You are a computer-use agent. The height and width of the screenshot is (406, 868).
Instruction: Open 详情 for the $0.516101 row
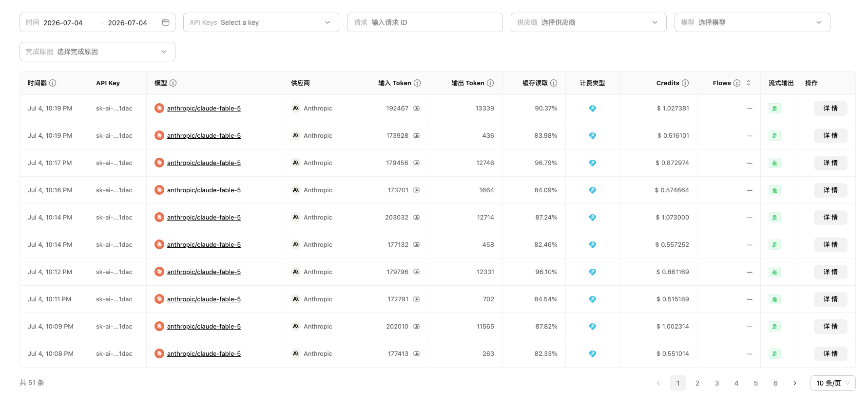[x=830, y=136]
